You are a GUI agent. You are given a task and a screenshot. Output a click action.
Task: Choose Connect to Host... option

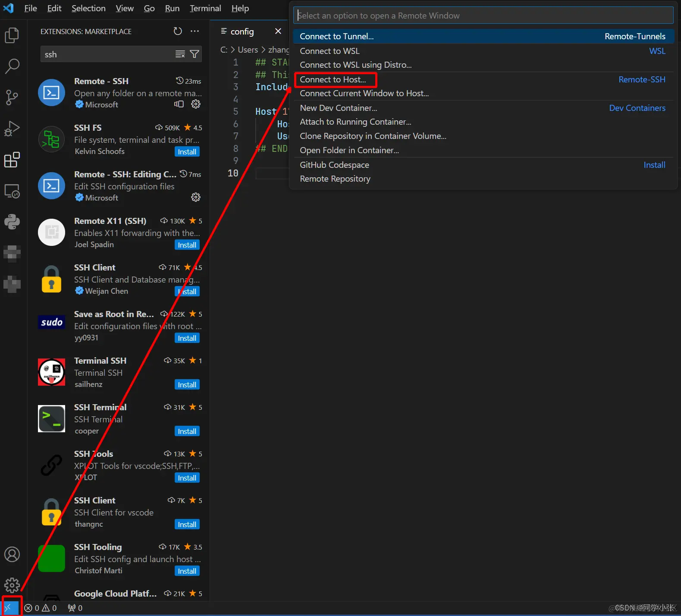coord(483,79)
